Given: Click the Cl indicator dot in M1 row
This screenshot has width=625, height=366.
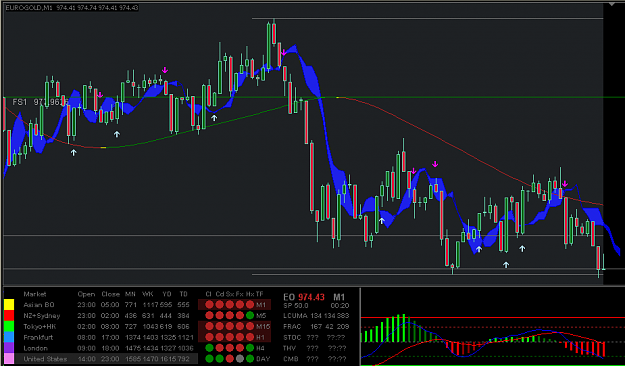Looking at the screenshot, I should click(208, 305).
